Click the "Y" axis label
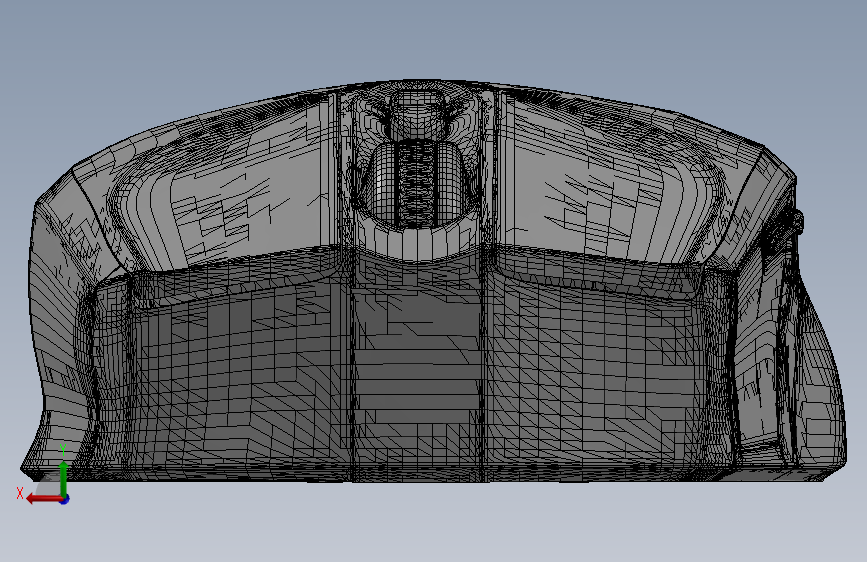This screenshot has width=867, height=562. tap(63, 450)
